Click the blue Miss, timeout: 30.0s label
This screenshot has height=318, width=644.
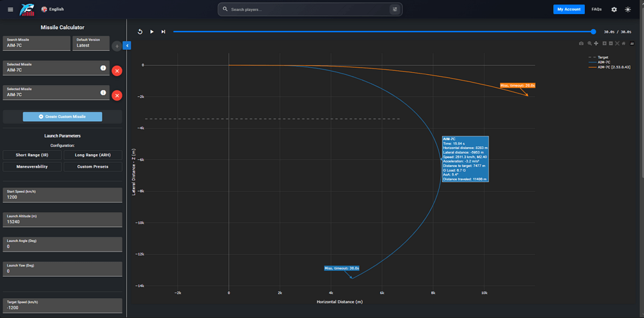[x=342, y=268]
